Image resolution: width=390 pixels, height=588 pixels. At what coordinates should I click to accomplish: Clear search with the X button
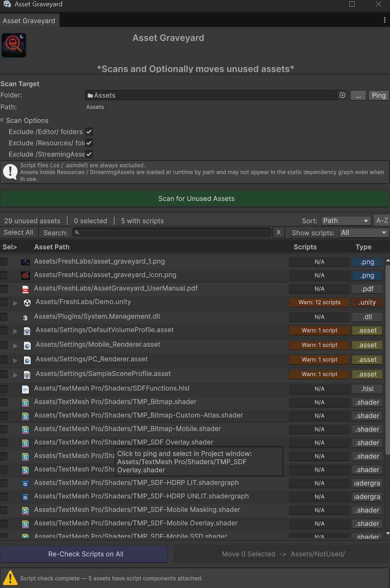point(279,233)
